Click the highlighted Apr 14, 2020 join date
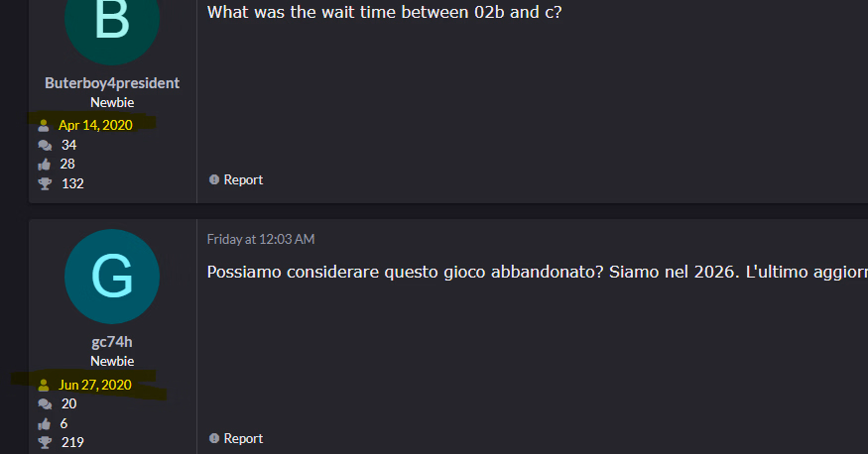The image size is (868, 454). tap(95, 125)
